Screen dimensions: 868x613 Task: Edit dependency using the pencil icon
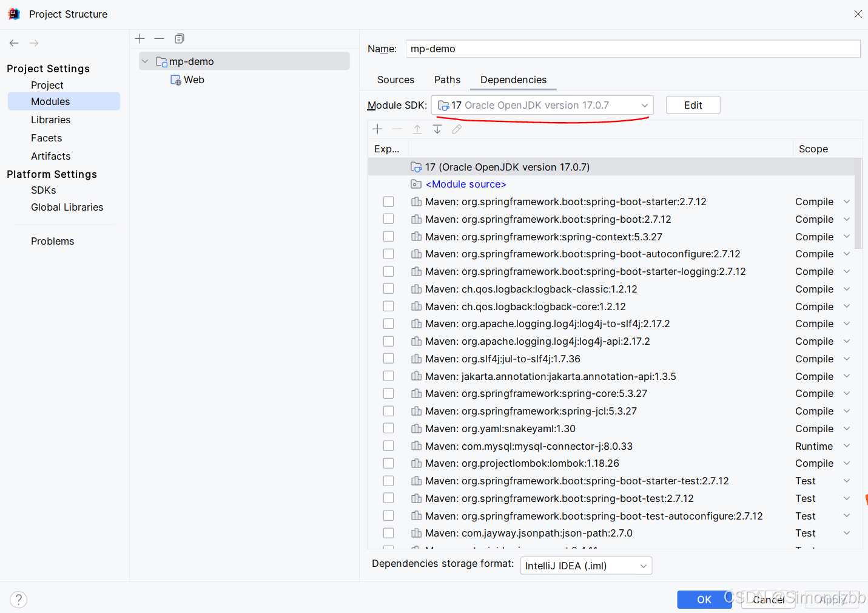[456, 129]
